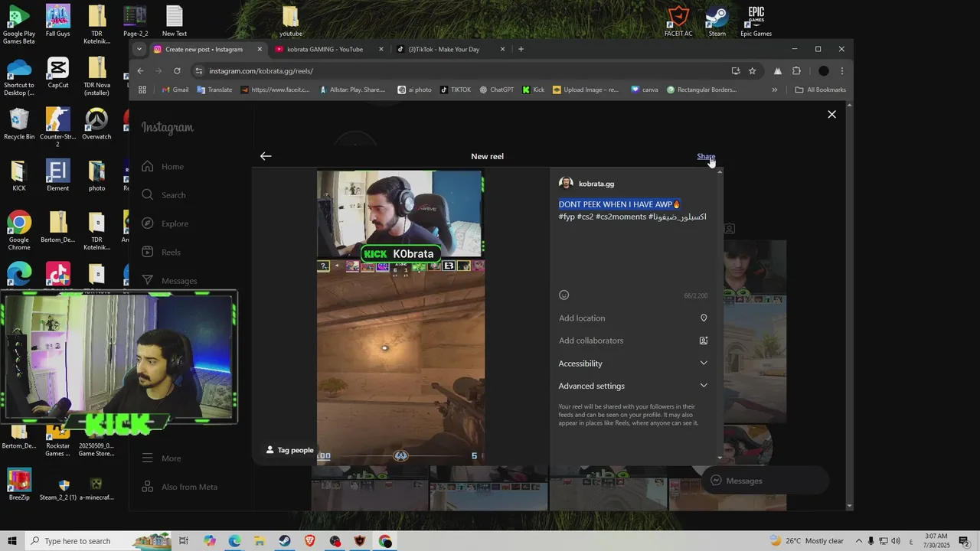The height and width of the screenshot is (551, 980).
Task: Click the add collaborators person icon
Action: (704, 341)
